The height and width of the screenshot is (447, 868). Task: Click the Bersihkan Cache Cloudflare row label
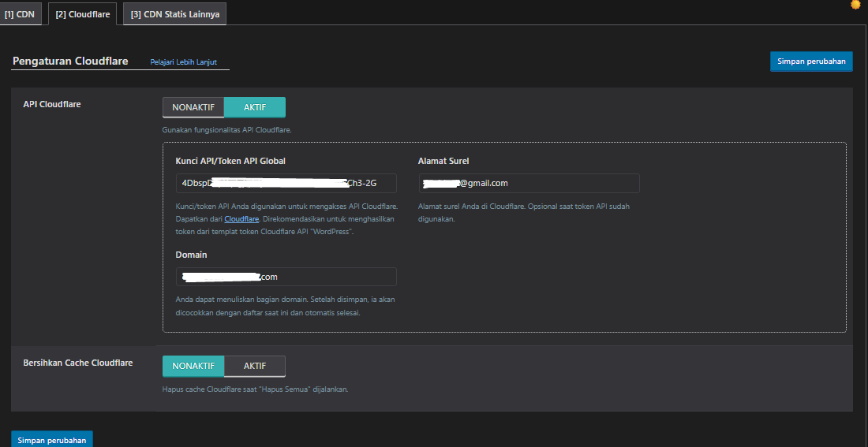pos(78,363)
